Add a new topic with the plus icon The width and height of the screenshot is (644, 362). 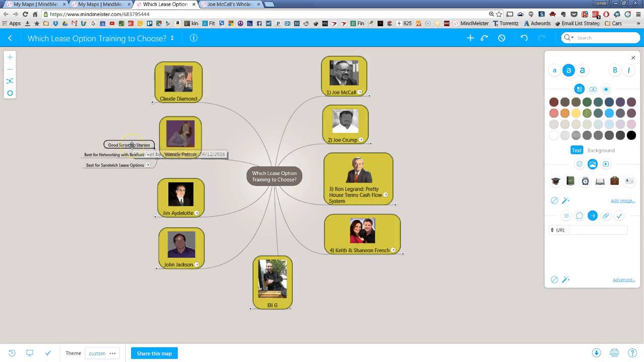(470, 38)
